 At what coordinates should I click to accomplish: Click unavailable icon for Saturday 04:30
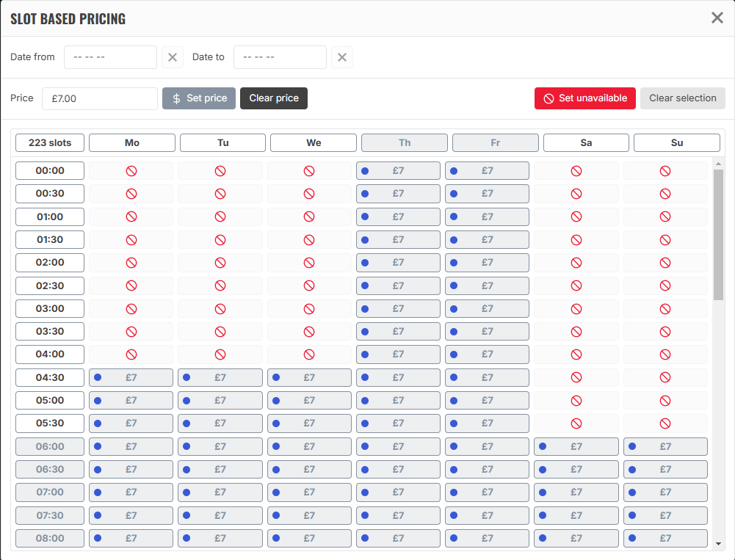coord(576,378)
